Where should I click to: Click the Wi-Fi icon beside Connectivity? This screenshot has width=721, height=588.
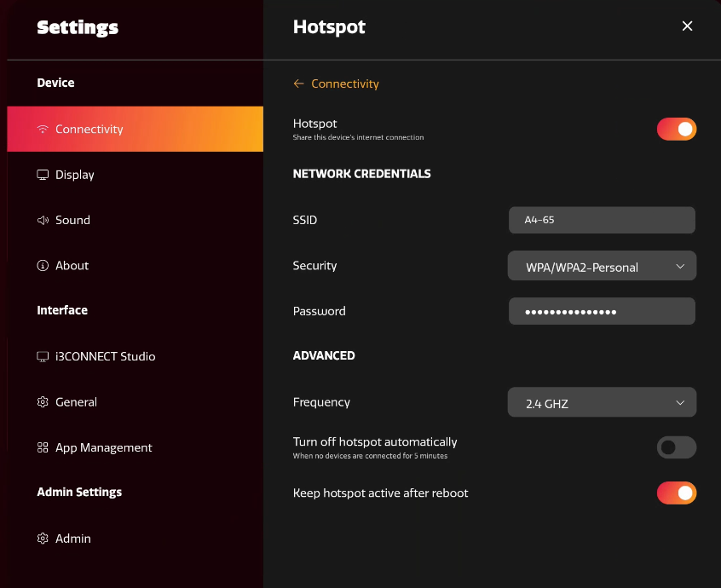click(x=43, y=130)
